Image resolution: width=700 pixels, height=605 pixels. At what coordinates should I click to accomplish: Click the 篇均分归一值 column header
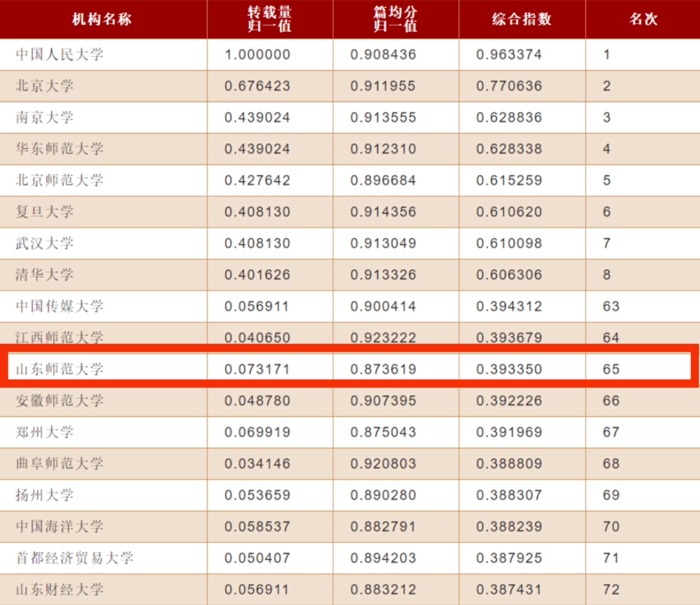395,19
